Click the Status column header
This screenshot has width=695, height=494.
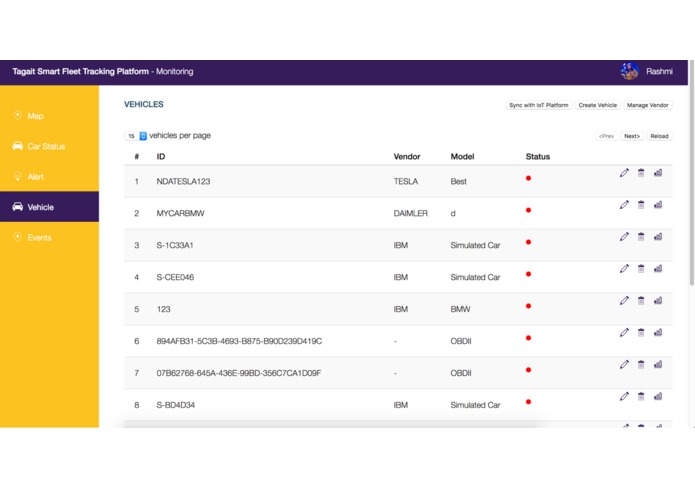[538, 156]
